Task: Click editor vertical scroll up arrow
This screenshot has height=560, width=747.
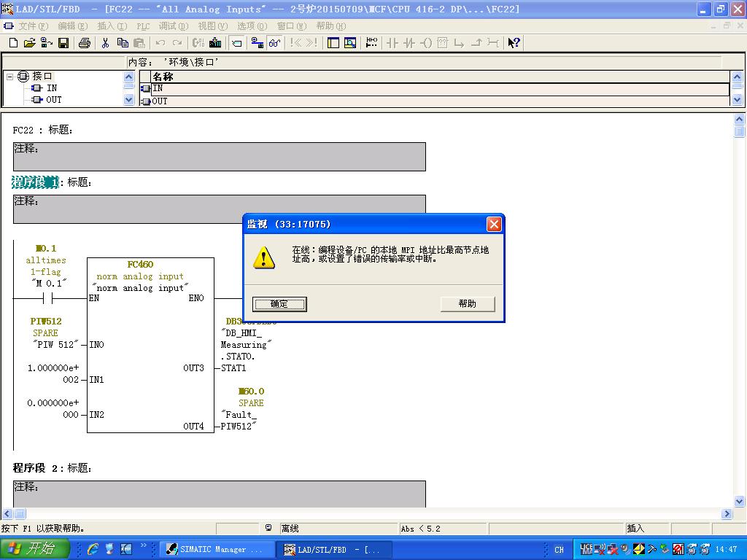Action: [x=740, y=119]
